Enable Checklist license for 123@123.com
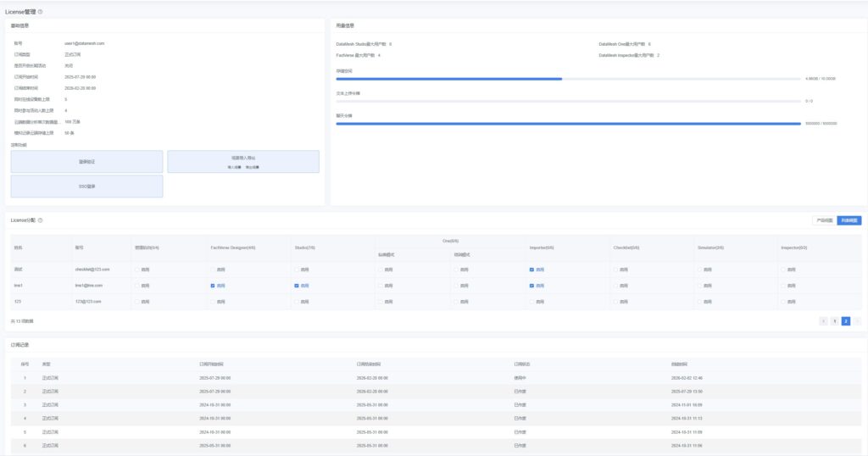 615,301
